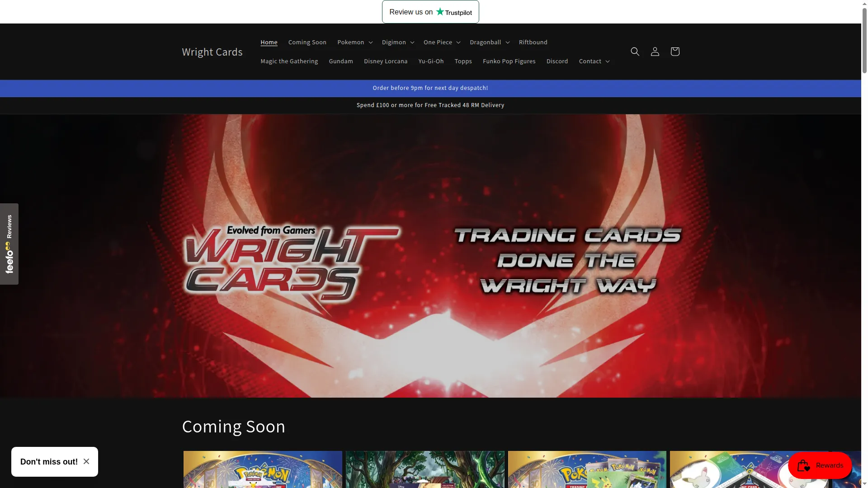
Task: Open the Riftbound menu item
Action: click(533, 42)
